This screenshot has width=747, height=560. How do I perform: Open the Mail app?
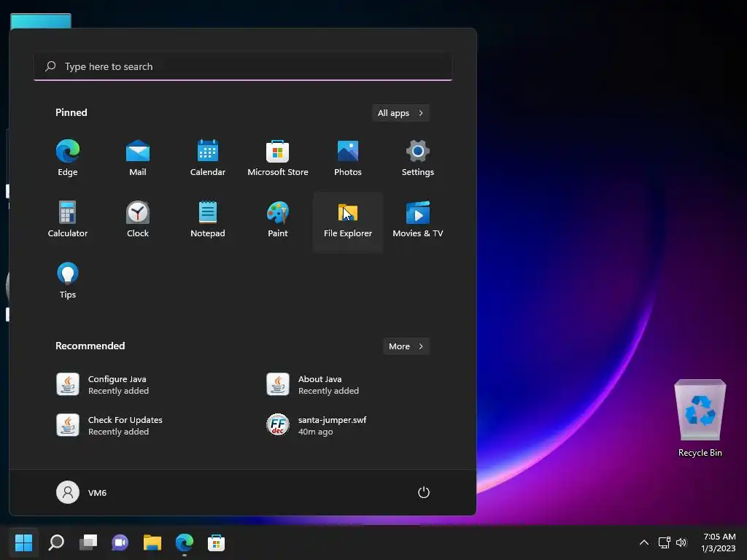[138, 158]
